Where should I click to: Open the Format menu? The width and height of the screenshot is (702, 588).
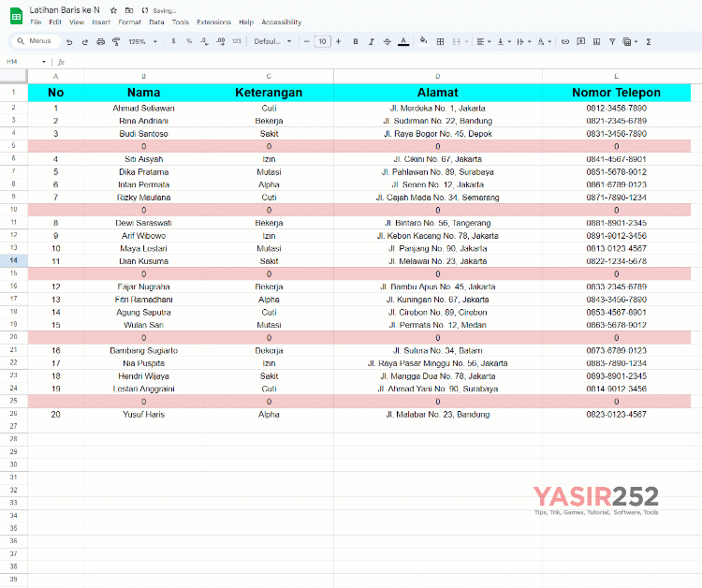click(129, 22)
